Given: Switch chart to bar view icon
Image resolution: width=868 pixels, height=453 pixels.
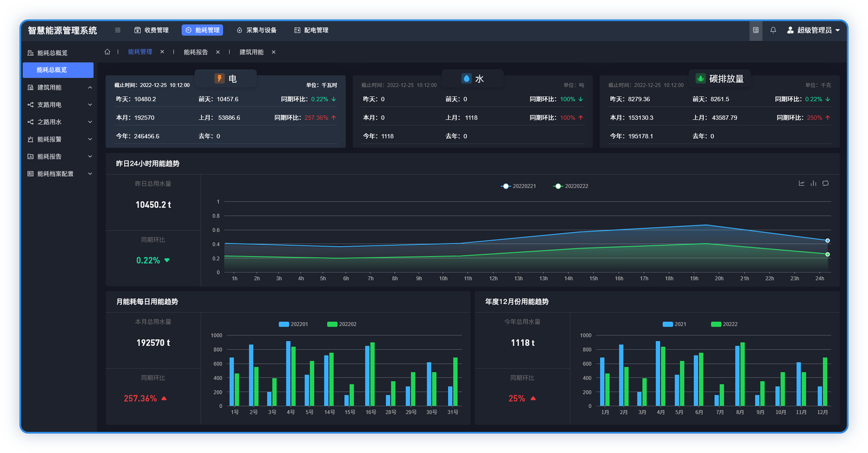Looking at the screenshot, I should point(814,183).
